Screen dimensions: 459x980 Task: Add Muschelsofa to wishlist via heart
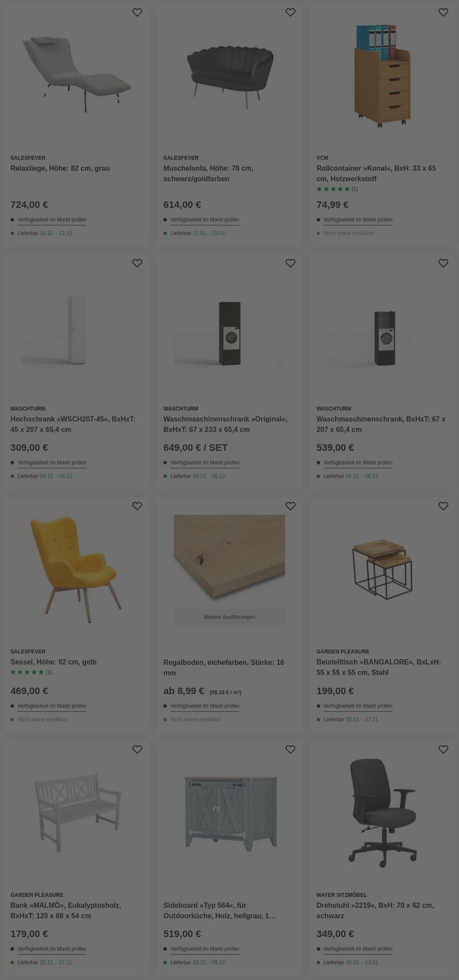pos(290,12)
